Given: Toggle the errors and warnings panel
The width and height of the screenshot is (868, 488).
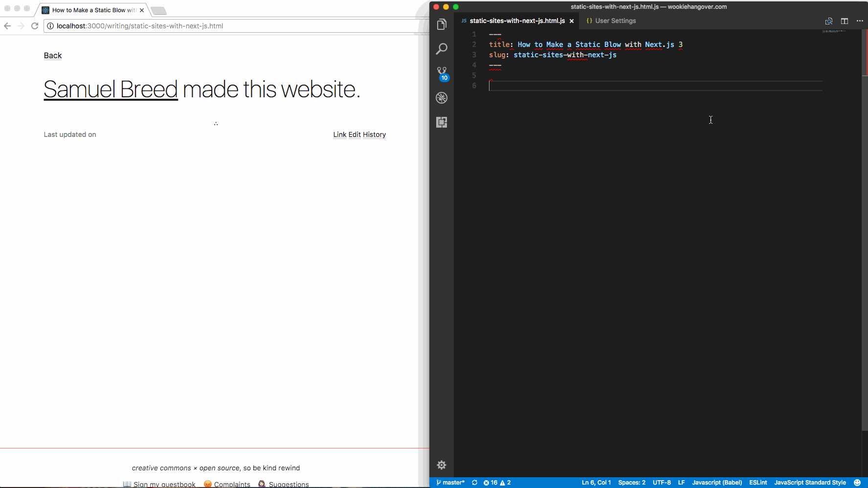Looking at the screenshot, I should click(496, 483).
